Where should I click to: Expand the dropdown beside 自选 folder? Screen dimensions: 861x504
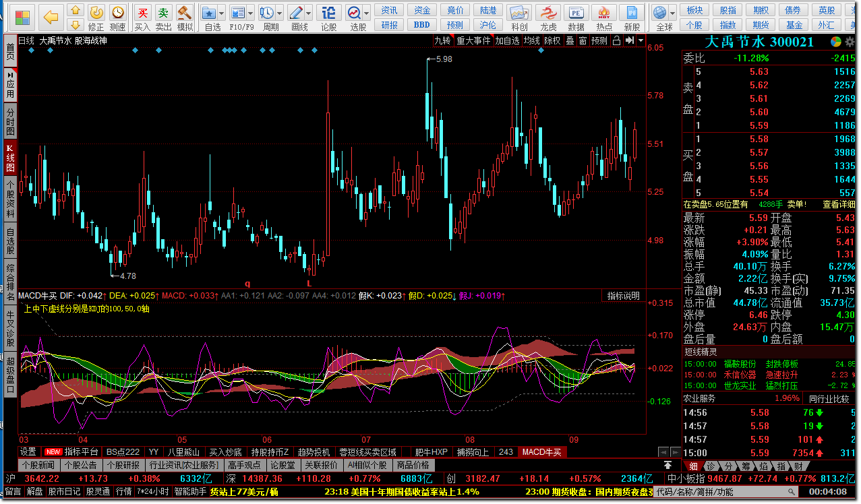tap(222, 13)
